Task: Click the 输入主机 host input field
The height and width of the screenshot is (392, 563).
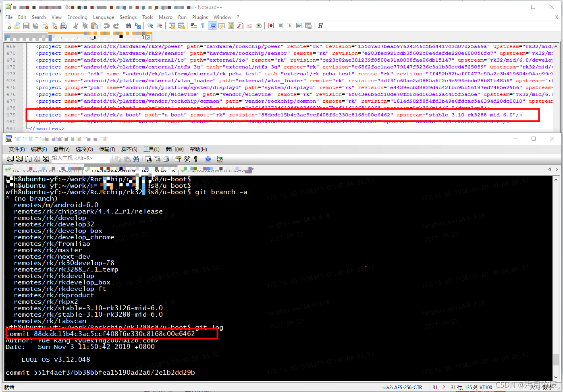Action: tap(80, 159)
